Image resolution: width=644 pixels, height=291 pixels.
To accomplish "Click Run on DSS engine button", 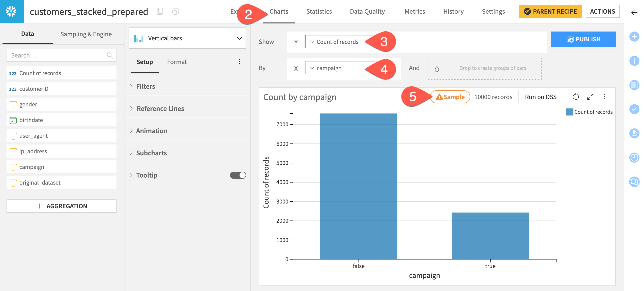I will 541,97.
